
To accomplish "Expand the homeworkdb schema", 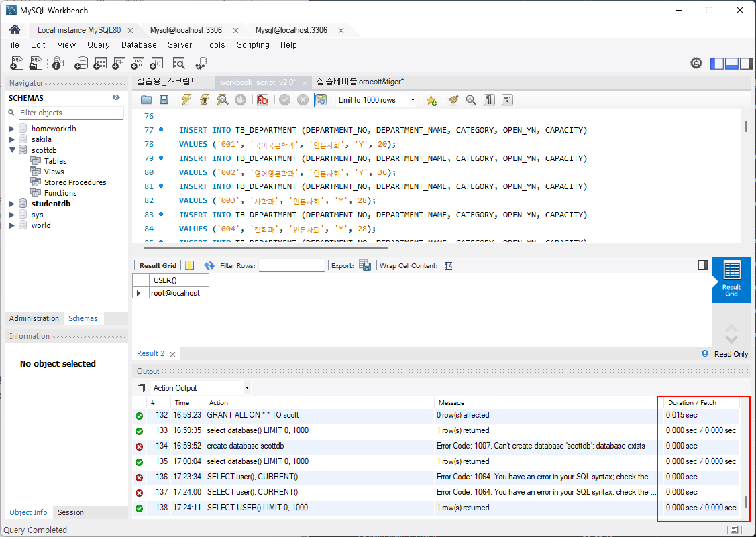I will coord(11,129).
